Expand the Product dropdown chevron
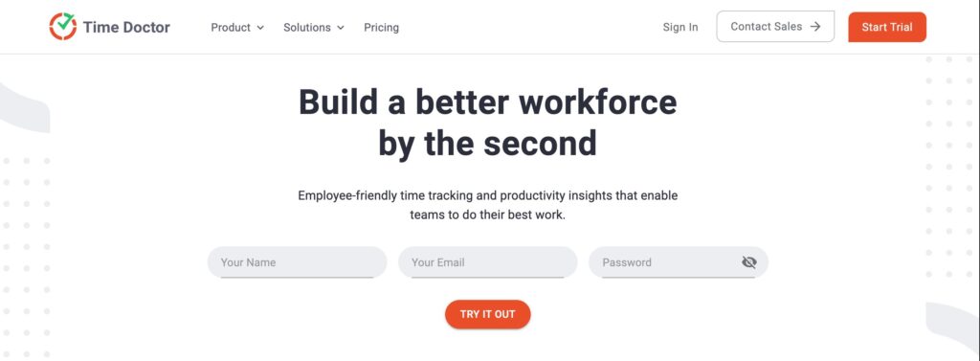 [x=260, y=28]
